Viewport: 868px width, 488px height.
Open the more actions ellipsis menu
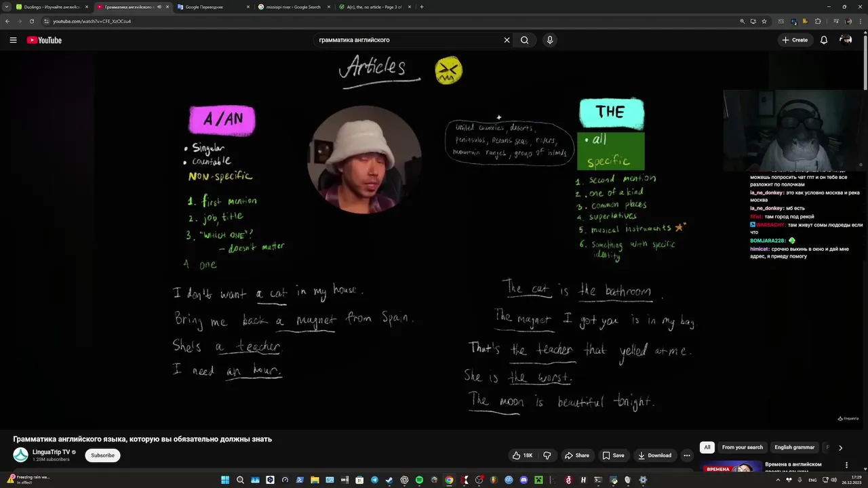(687, 455)
